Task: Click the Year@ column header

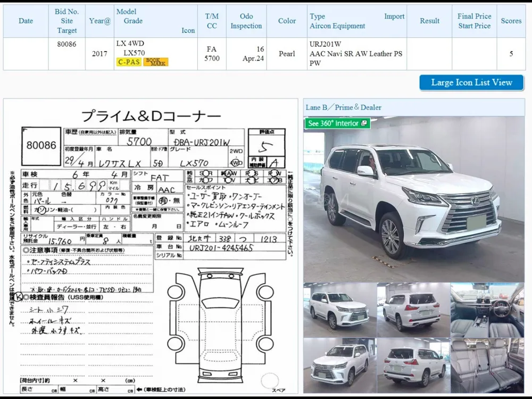Action: [100, 21]
